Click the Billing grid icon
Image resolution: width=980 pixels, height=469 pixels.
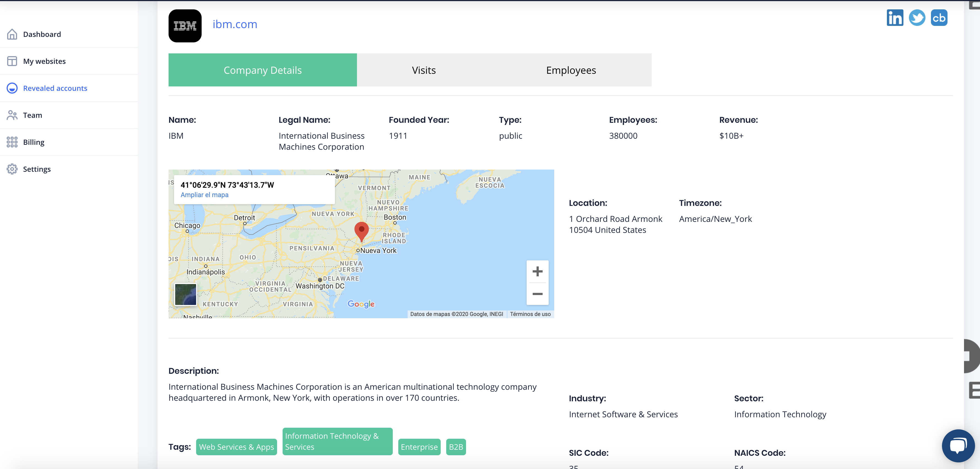tap(12, 142)
